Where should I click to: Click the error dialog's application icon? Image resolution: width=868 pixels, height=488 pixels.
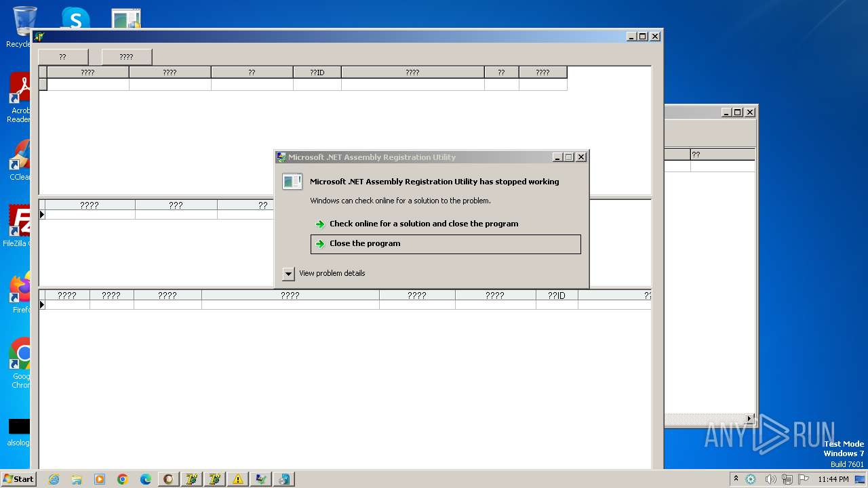click(x=292, y=182)
